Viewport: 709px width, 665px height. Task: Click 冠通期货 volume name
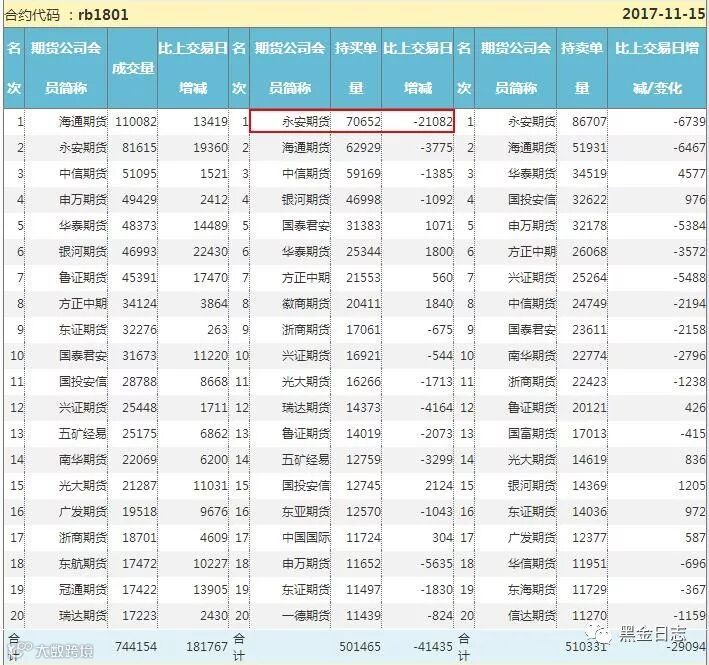tap(83, 590)
